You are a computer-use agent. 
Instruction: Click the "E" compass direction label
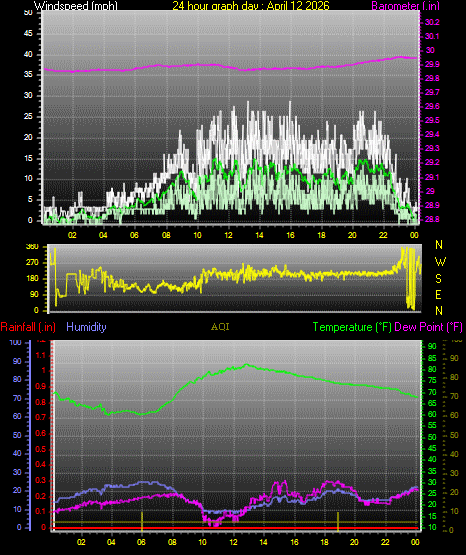(x=438, y=294)
